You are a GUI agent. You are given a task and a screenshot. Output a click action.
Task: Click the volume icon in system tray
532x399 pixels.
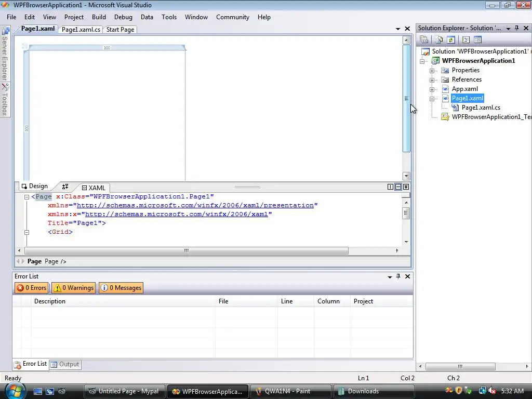tap(492, 391)
